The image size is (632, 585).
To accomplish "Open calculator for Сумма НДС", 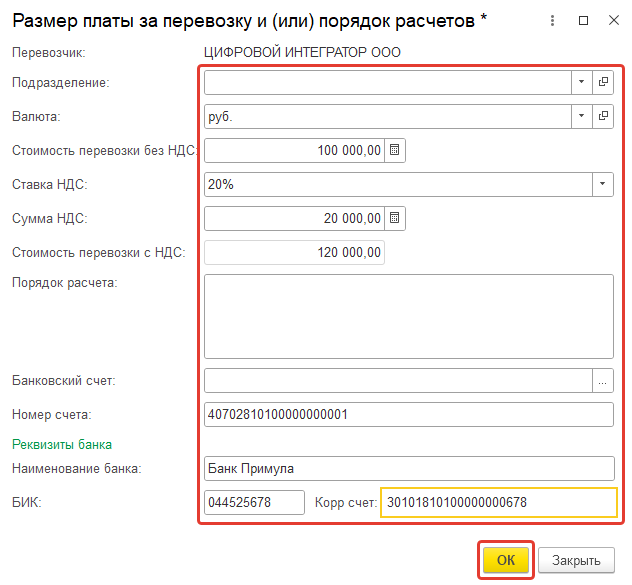I will pyautogui.click(x=395, y=218).
